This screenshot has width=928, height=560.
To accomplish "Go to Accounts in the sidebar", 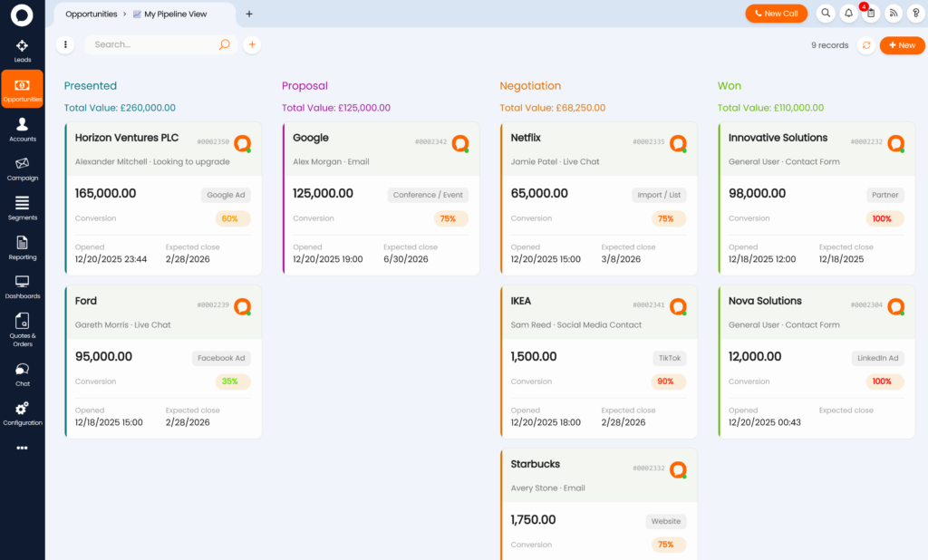I will 22,130.
